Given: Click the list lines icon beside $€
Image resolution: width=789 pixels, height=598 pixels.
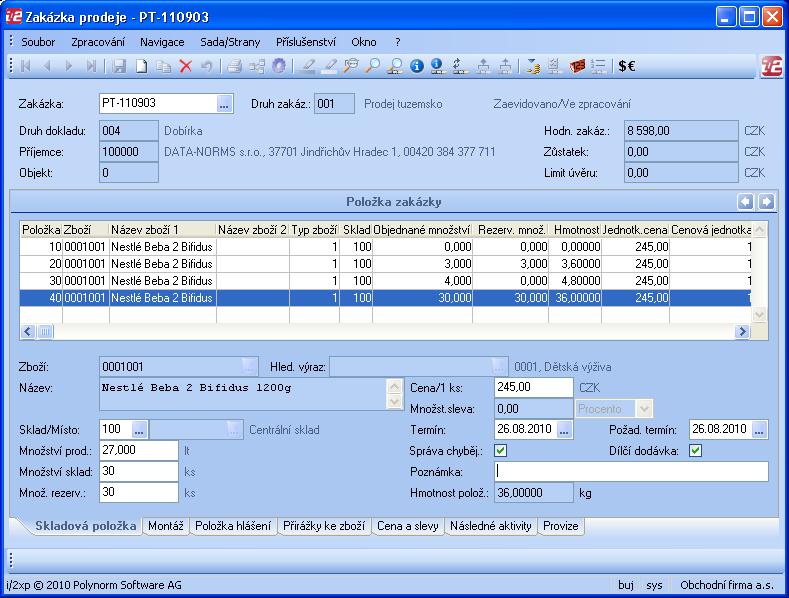Looking at the screenshot, I should pos(598,66).
